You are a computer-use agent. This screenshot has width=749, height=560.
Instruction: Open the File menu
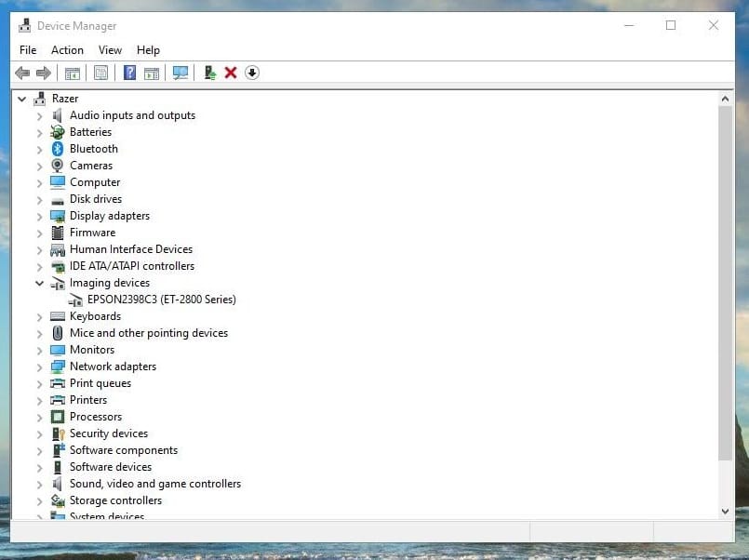click(28, 50)
